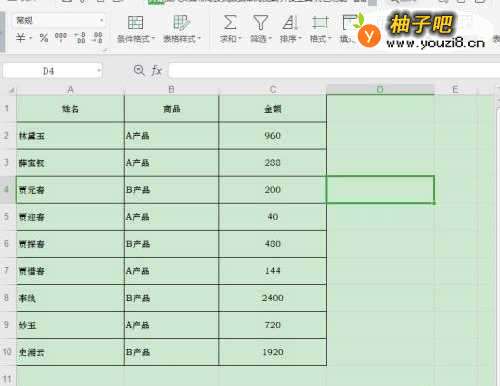Click the magnifier icon beside fx
Viewport: 500px width, 386px height.
click(139, 70)
